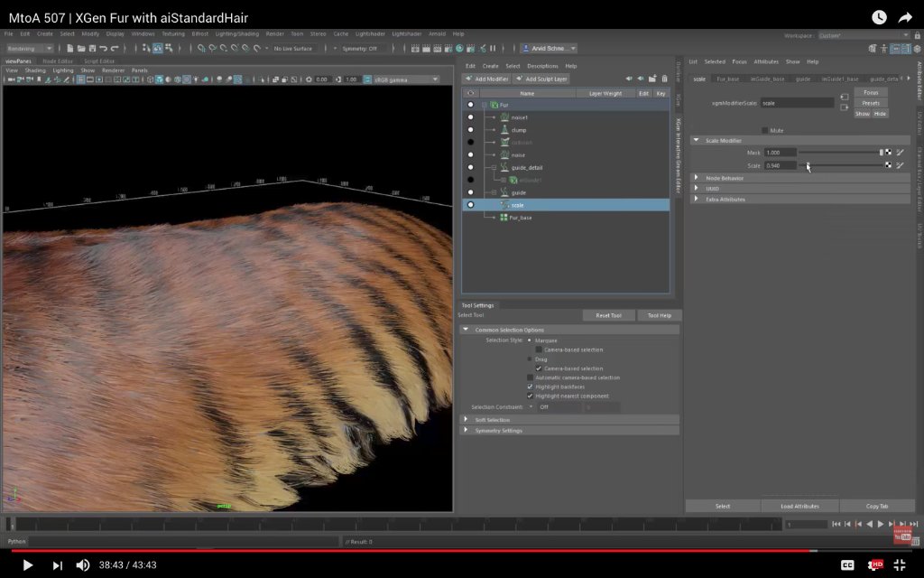The image size is (924, 578).
Task: Click the Presets button
Action: click(x=871, y=103)
